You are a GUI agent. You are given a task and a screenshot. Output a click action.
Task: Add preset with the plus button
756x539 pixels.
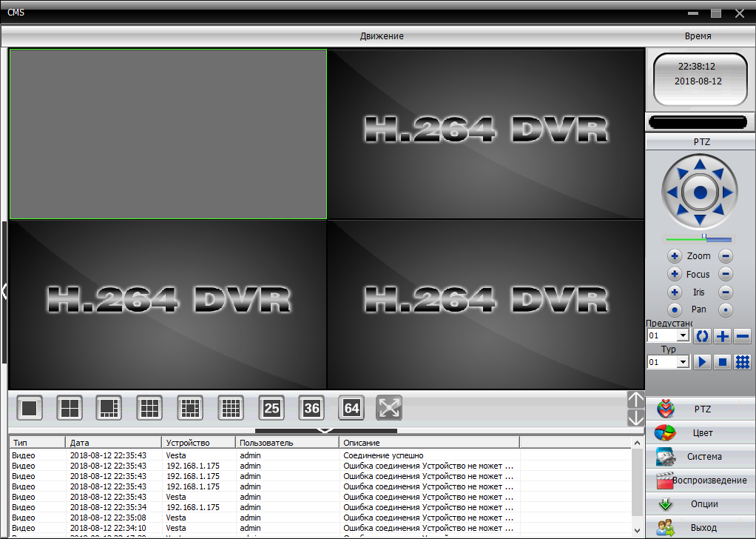coord(723,335)
